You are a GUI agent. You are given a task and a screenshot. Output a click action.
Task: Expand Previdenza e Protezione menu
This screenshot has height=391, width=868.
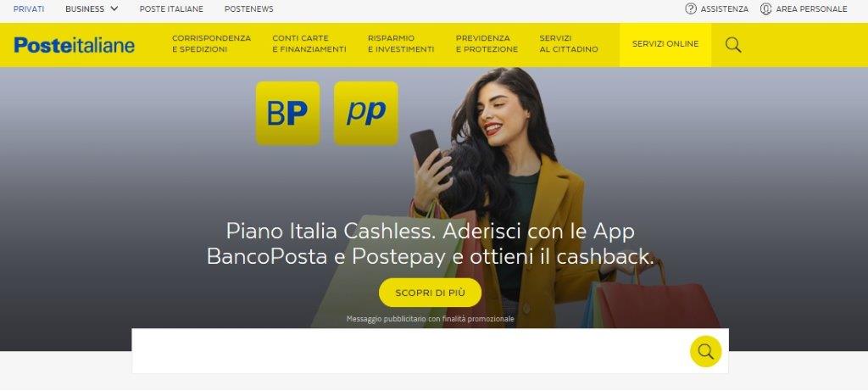[x=487, y=44]
